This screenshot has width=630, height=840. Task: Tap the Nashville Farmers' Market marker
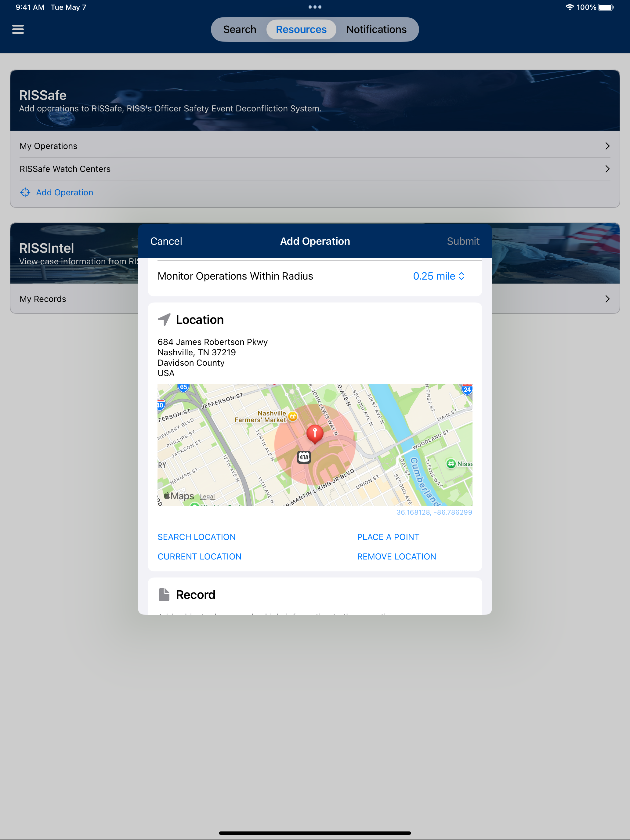click(x=292, y=416)
